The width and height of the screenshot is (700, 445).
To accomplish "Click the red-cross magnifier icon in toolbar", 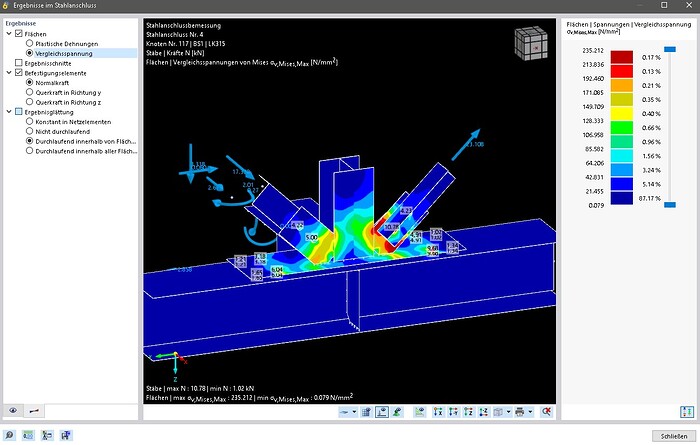I will click(546, 412).
